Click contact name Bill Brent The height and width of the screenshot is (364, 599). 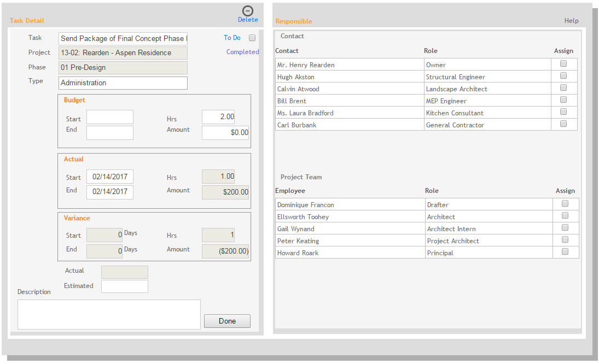[292, 101]
